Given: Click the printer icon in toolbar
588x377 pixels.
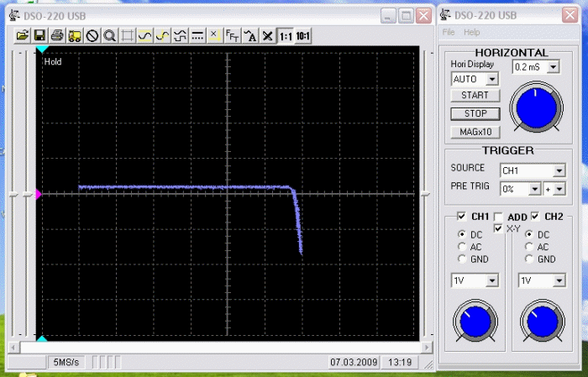Looking at the screenshot, I should (57, 35).
